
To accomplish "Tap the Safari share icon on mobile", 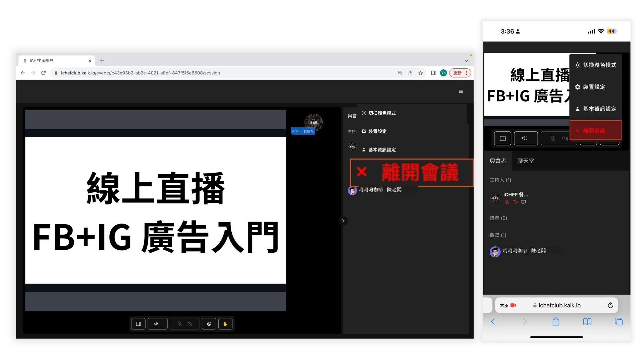I will (556, 321).
